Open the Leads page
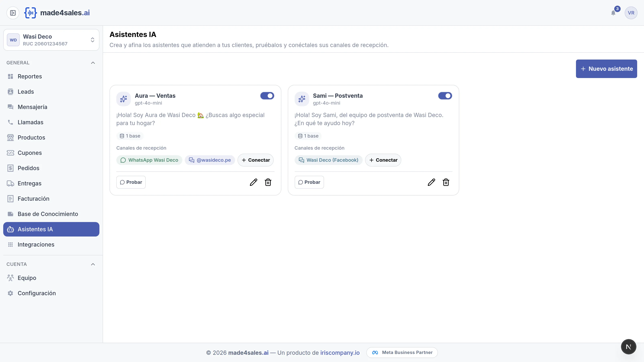The width and height of the screenshot is (644, 362). pyautogui.click(x=51, y=92)
